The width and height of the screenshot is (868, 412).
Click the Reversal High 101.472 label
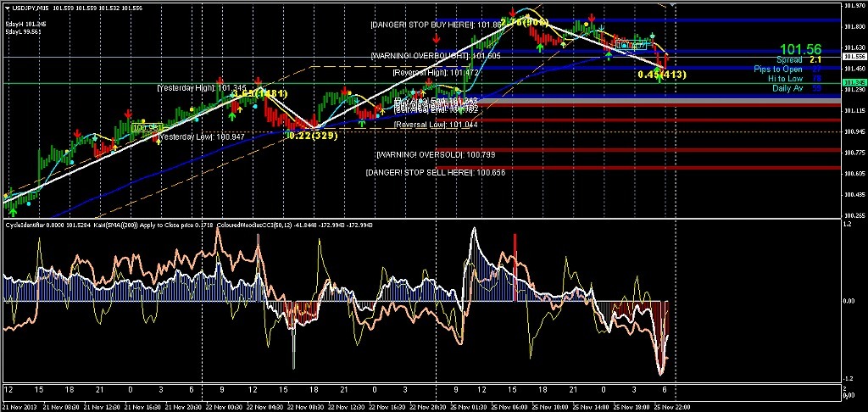(435, 73)
